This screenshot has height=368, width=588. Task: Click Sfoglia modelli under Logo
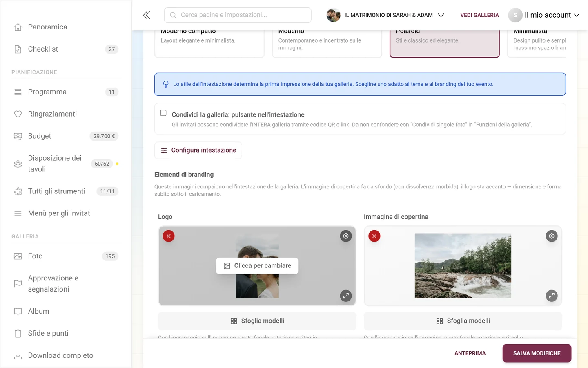click(x=257, y=321)
